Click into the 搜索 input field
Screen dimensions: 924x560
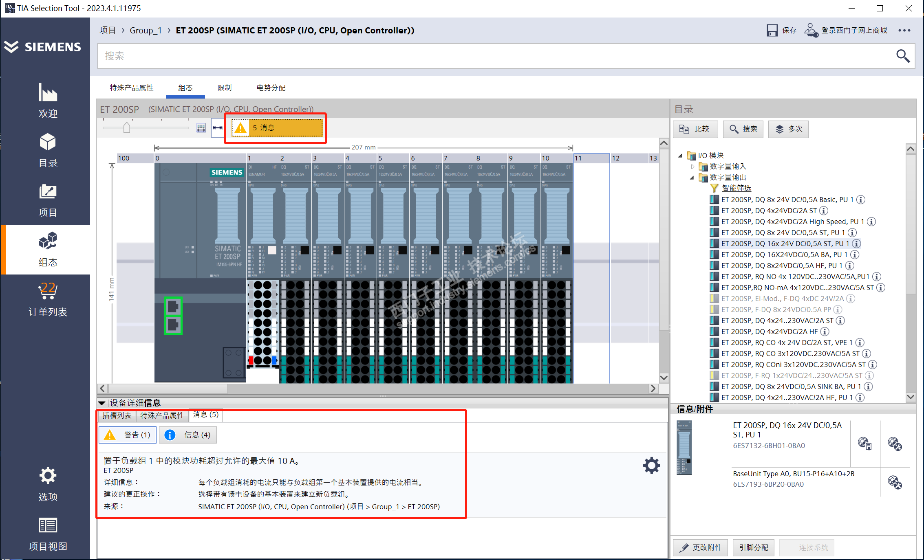[x=489, y=56]
